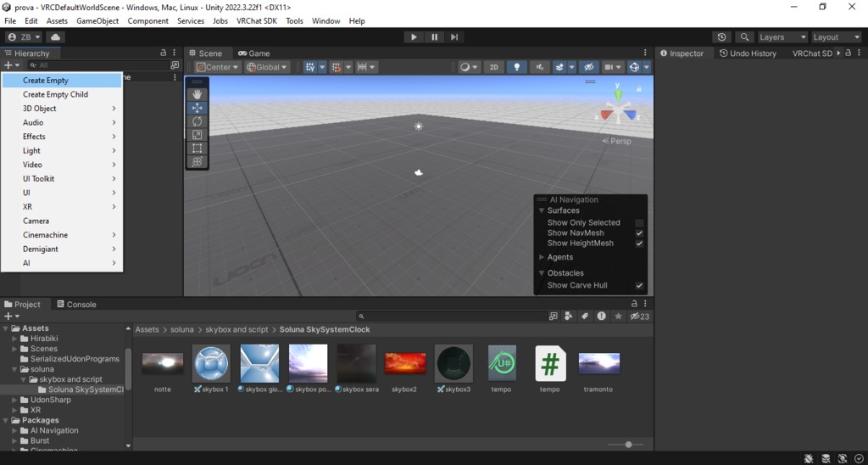This screenshot has height=465, width=868.
Task: Enable Show Only Selected checkbox
Action: [639, 223]
